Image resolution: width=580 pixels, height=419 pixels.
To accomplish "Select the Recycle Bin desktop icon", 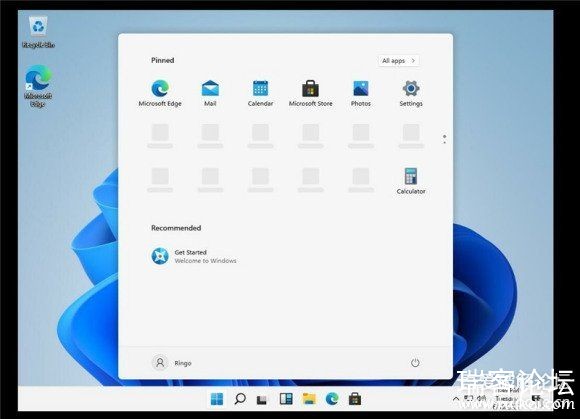I will coord(38,32).
